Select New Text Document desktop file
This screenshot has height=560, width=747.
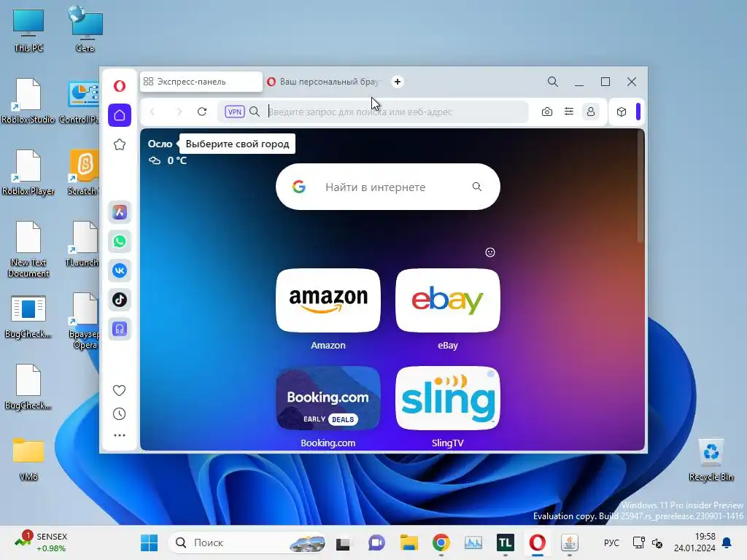pos(28,249)
